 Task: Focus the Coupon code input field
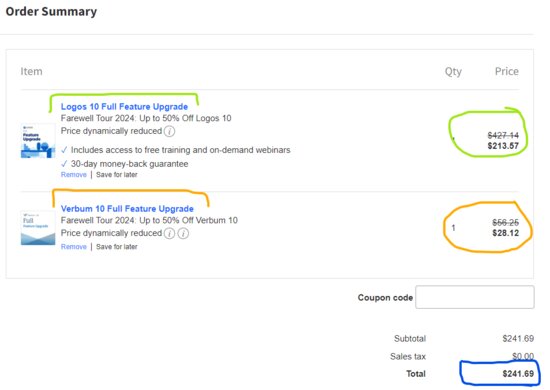[x=475, y=297]
